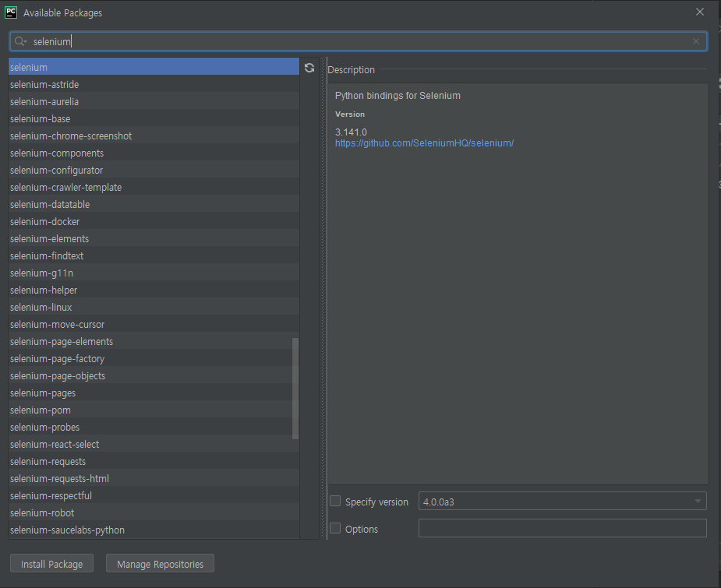Select selenium-page-objects package

[154, 375]
